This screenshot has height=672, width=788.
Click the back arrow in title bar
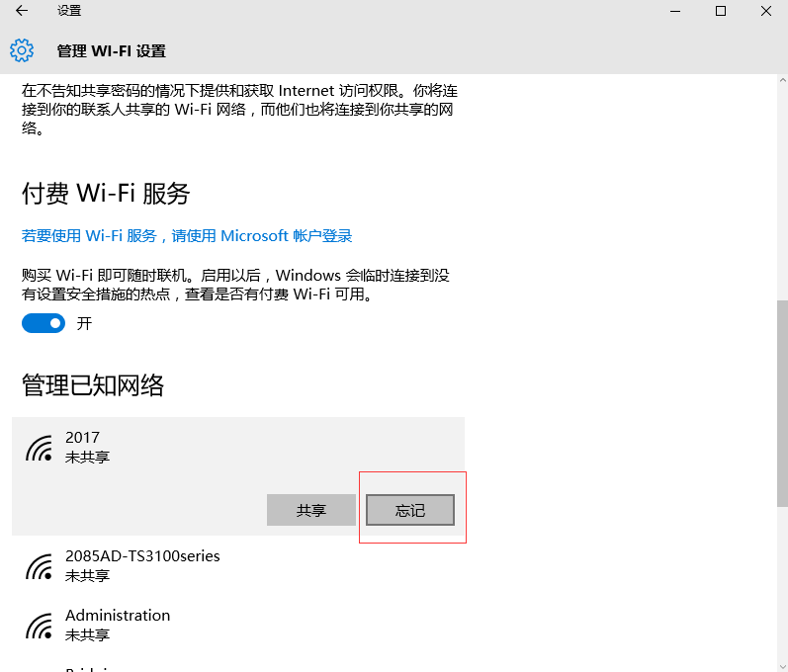22,11
